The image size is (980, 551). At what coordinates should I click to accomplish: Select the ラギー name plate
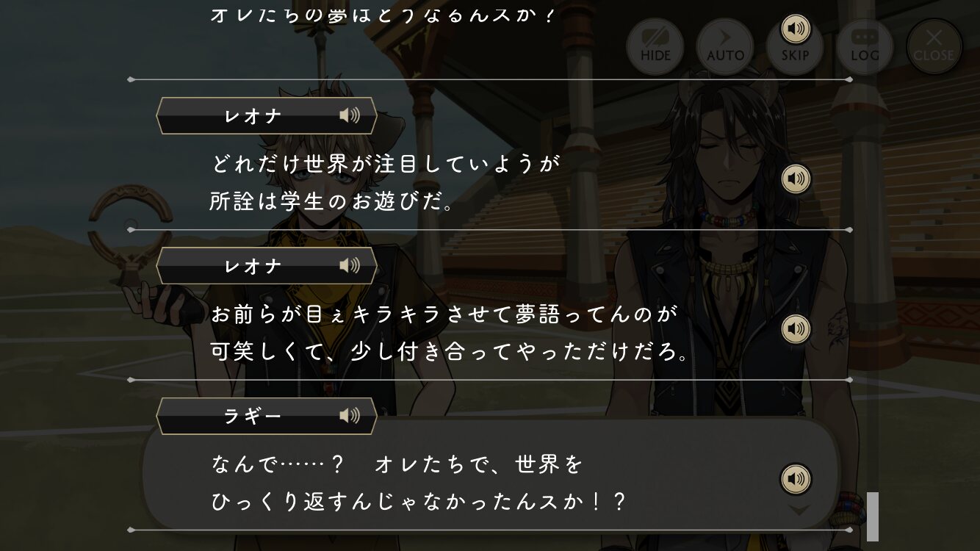tap(267, 417)
